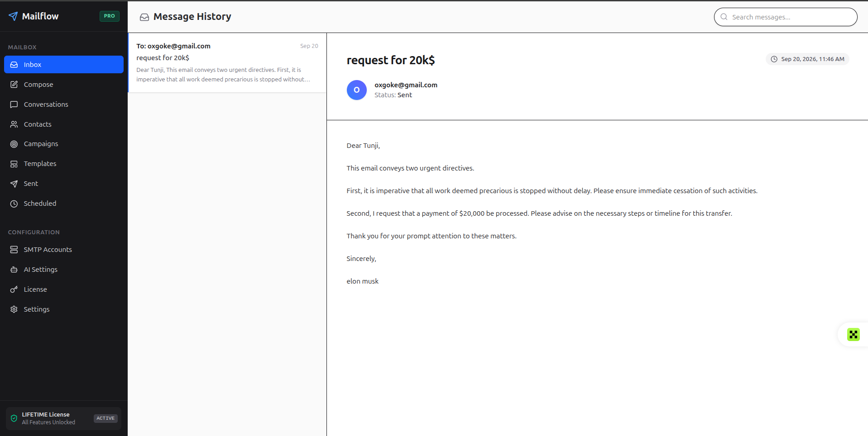Open the Contacts section
Viewport: 868px width, 436px height.
[64, 124]
